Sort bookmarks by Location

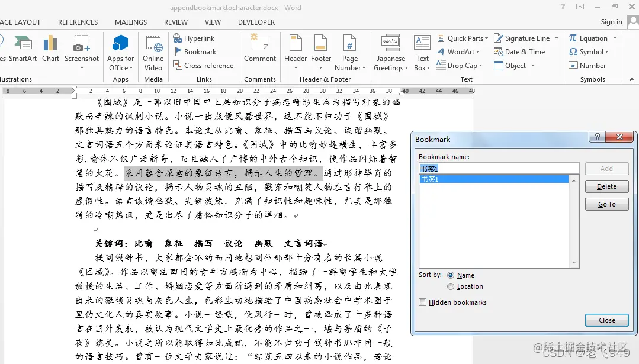tap(452, 286)
